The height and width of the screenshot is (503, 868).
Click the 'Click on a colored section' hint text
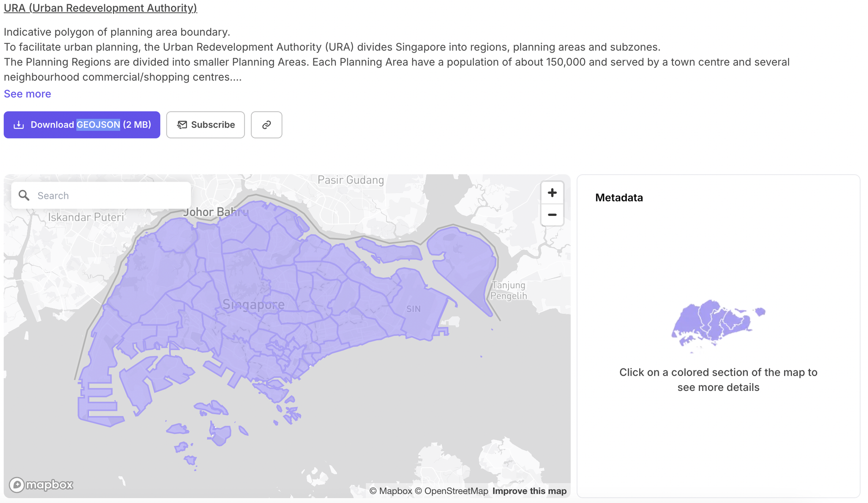click(x=718, y=380)
